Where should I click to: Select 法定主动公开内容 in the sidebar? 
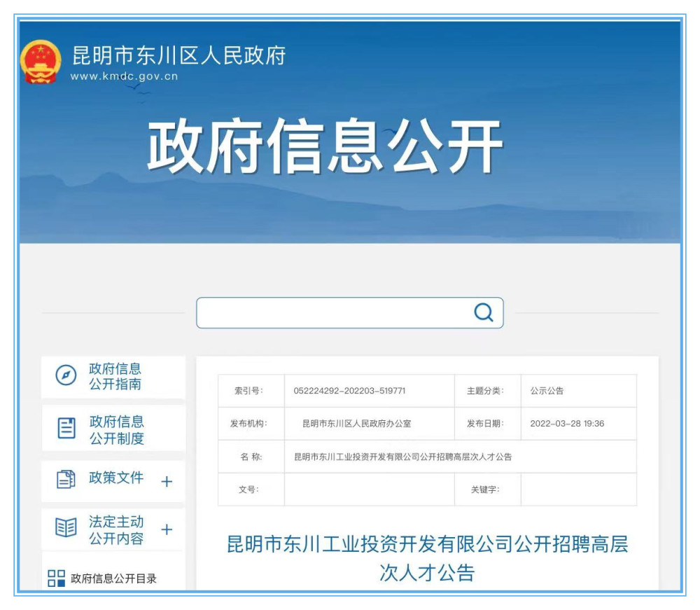[x=116, y=530]
